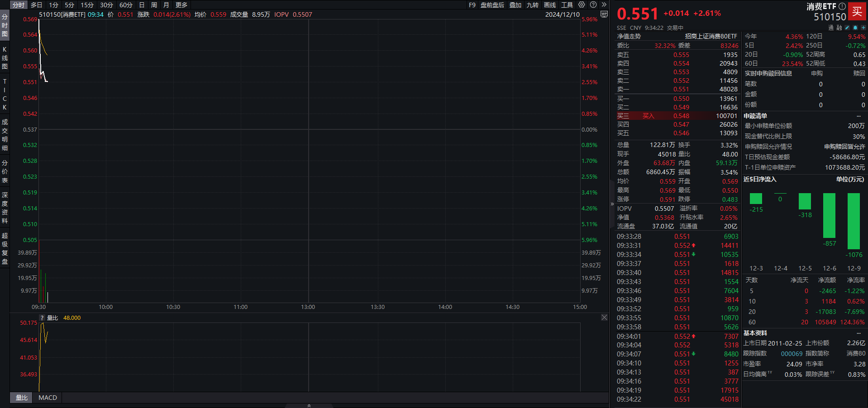Open the 工具 tools menu
The width and height of the screenshot is (868, 408).
coord(567,5)
